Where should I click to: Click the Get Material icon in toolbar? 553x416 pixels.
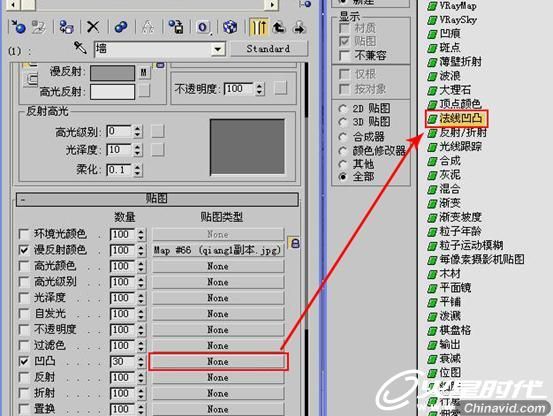coord(18,27)
